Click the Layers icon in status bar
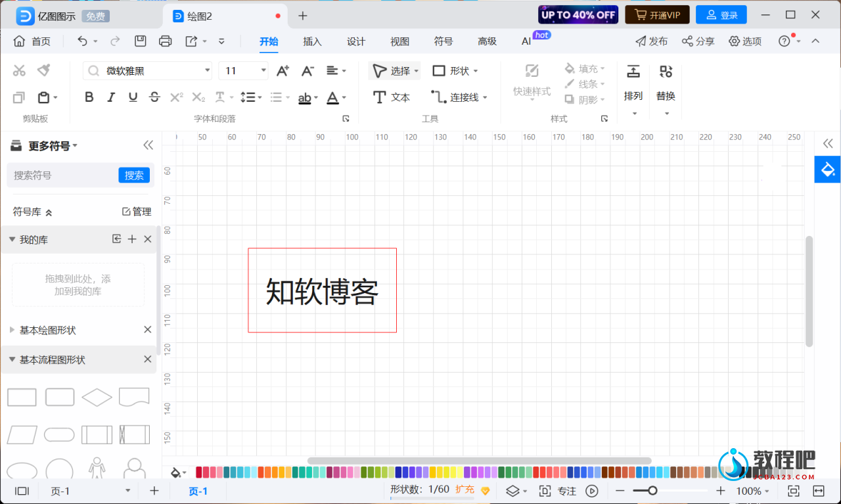 (513, 491)
